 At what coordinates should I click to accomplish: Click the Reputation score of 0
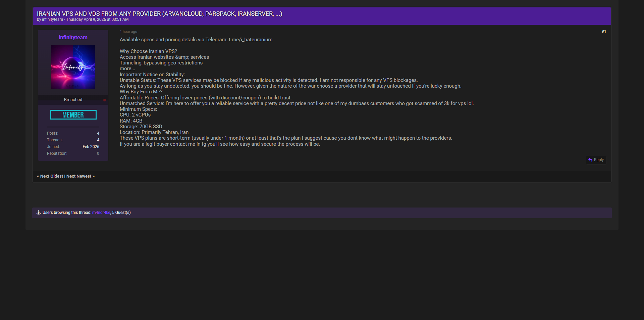(98, 153)
